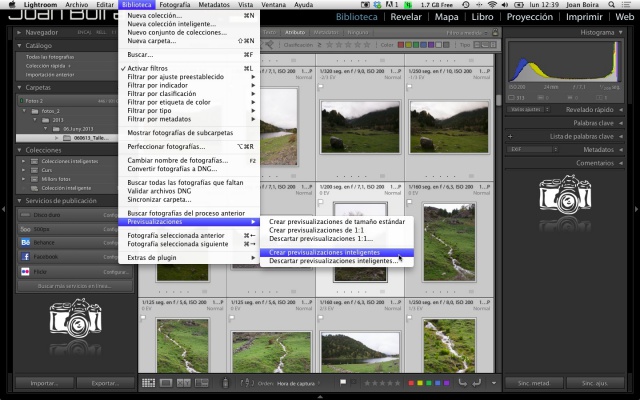The width and height of the screenshot is (640, 400).
Task: Lock the filter bar padlock
Action: point(495,32)
